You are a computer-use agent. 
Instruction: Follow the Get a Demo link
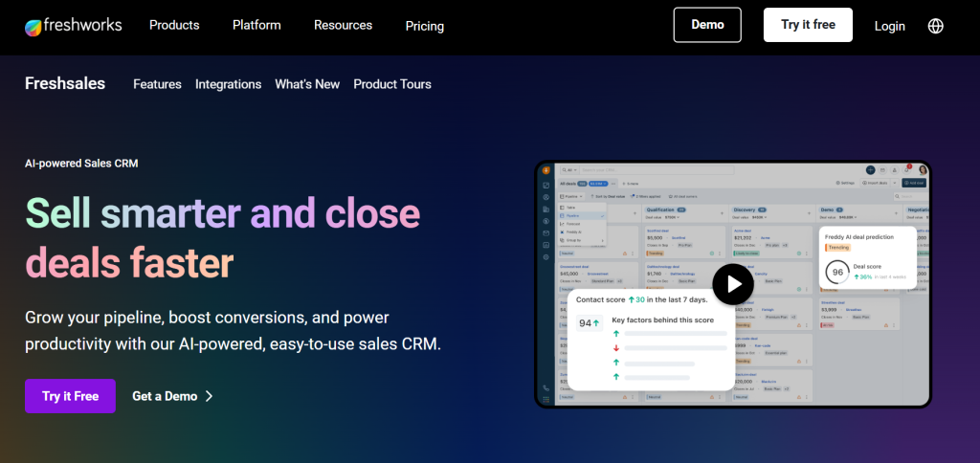coord(172,396)
